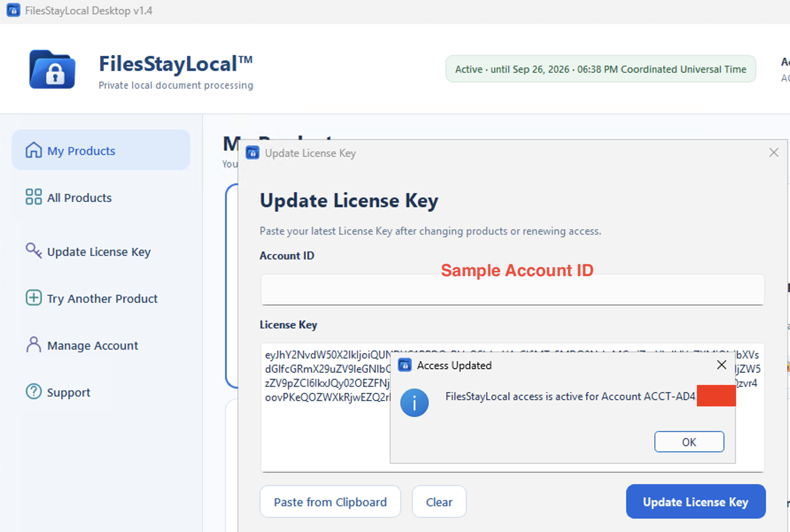Click the 'License Key' field label
790x532 pixels.
288,324
